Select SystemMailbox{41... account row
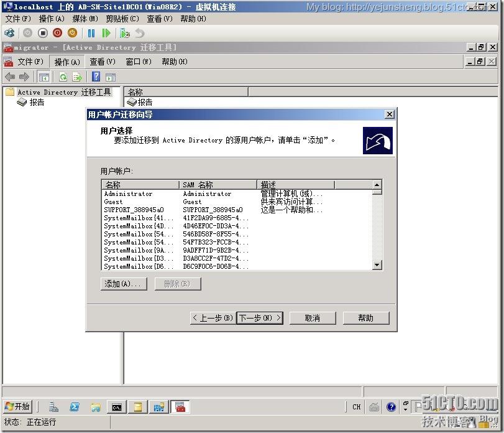This screenshot has height=433, width=504. click(237, 218)
